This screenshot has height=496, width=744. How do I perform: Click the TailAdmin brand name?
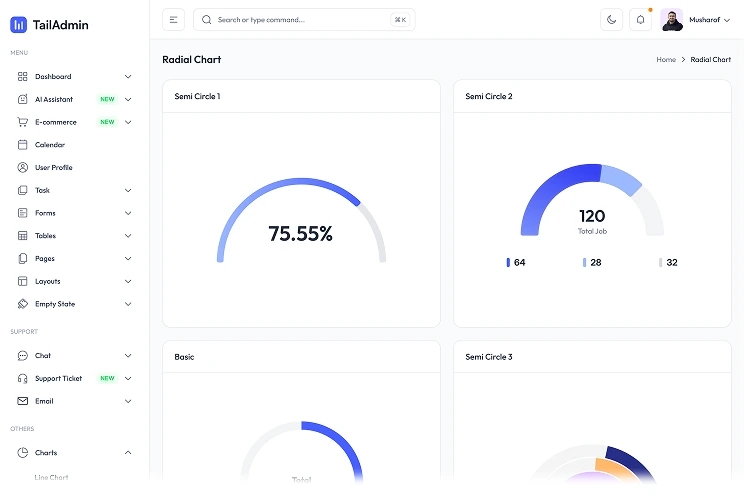point(60,25)
